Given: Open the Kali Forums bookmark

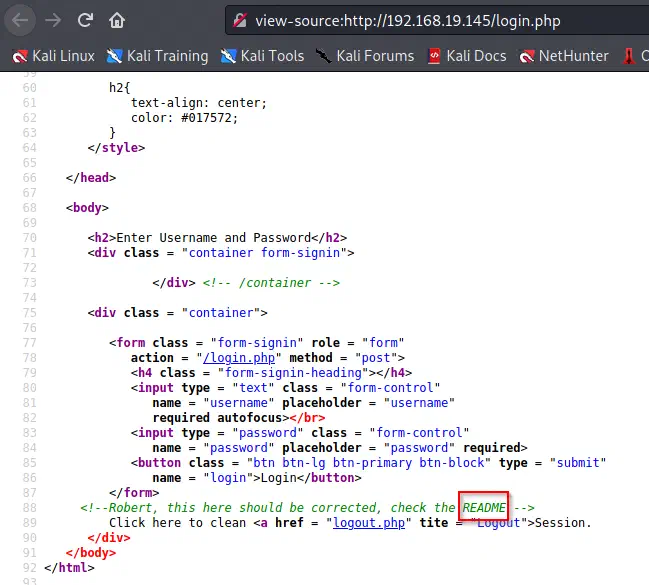Looking at the screenshot, I should pyautogui.click(x=365, y=56).
